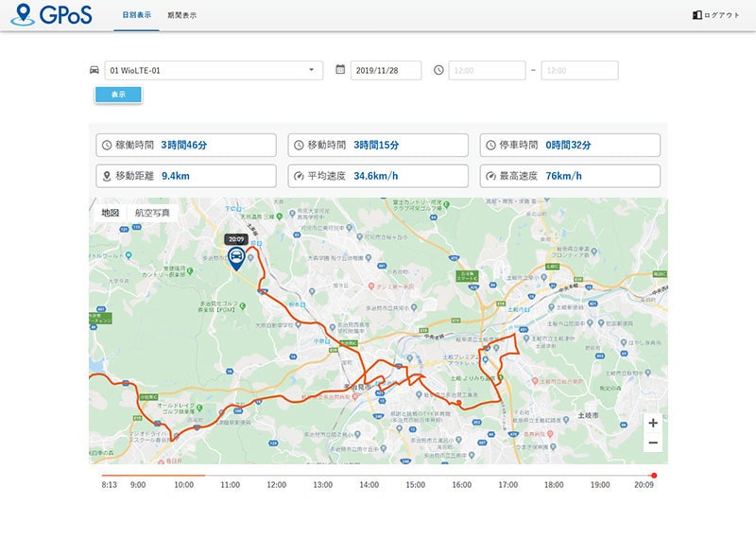Open the 01 WioLTE-01 vehicle dropdown

pos(214,71)
